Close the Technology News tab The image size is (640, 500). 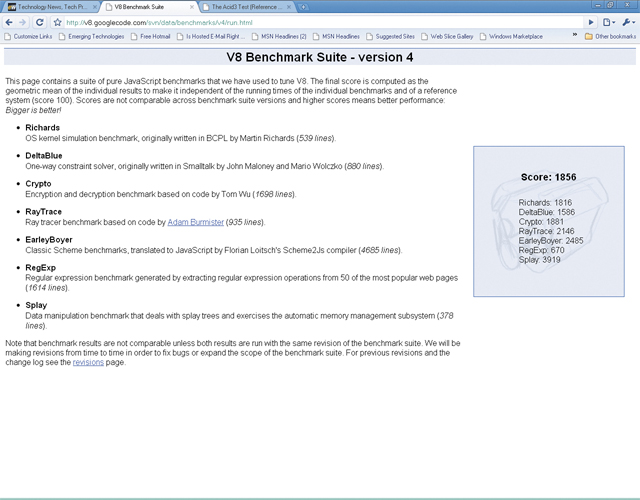(95, 7)
